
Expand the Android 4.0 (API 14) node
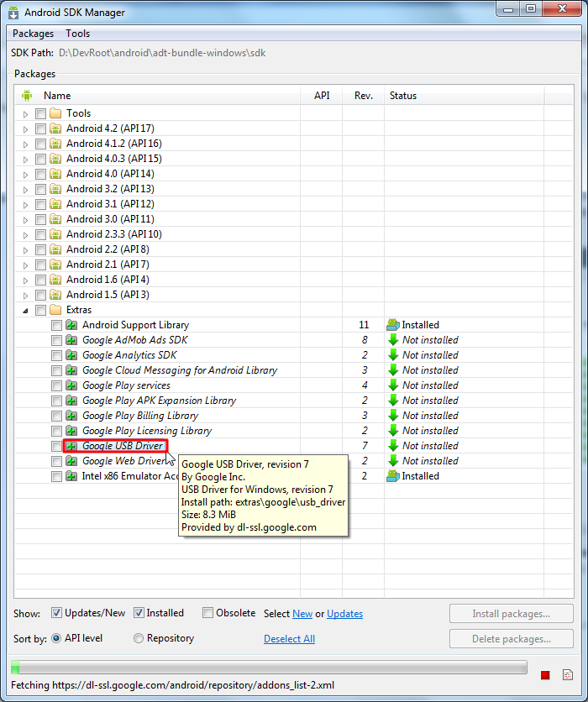coord(25,175)
